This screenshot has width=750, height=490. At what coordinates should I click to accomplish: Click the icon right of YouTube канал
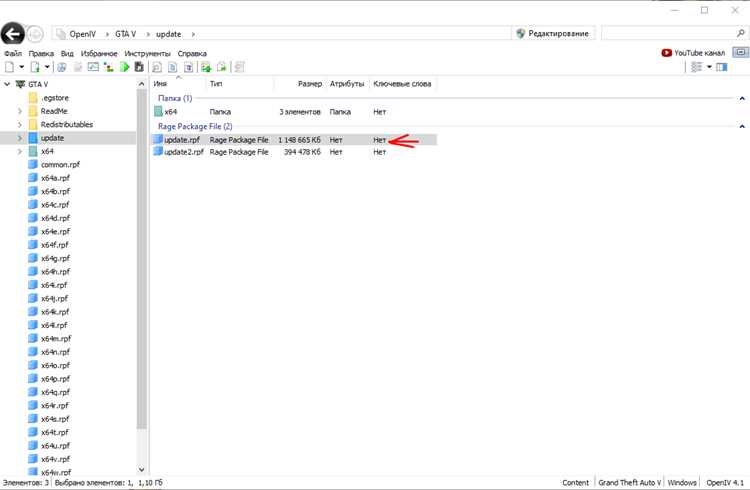[x=740, y=52]
